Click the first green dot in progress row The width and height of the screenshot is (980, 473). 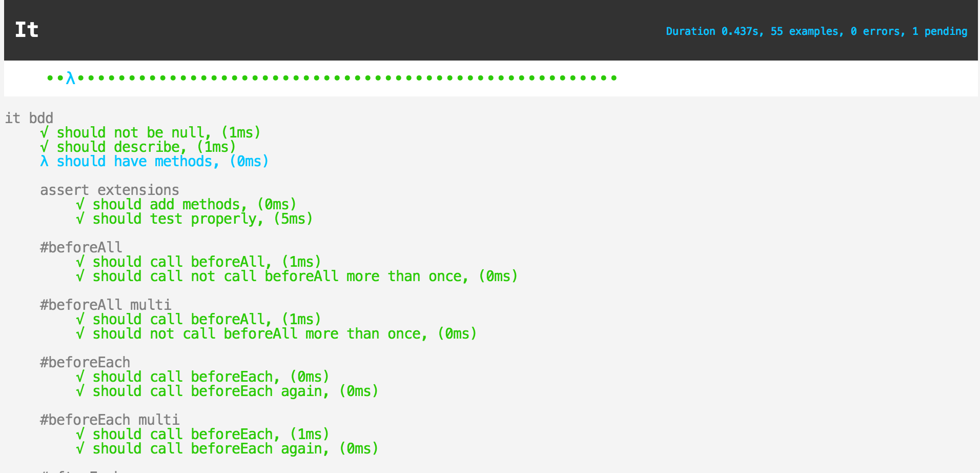coord(50,78)
